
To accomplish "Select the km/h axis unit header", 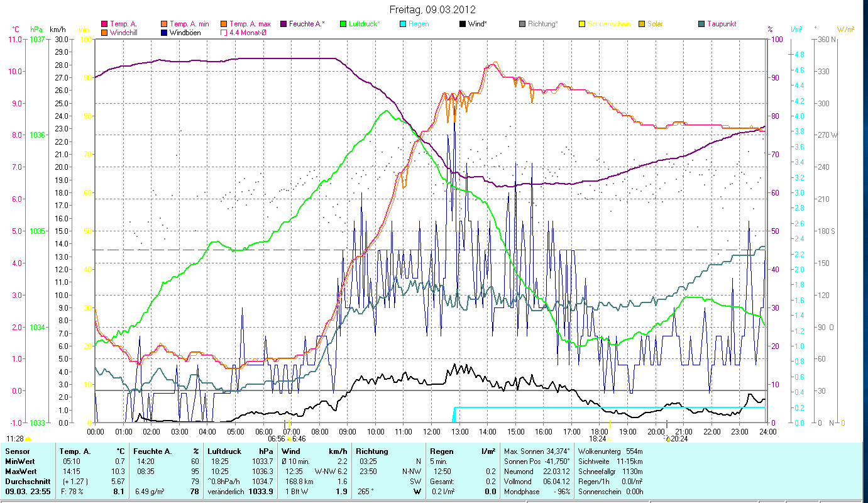I will pos(57,30).
